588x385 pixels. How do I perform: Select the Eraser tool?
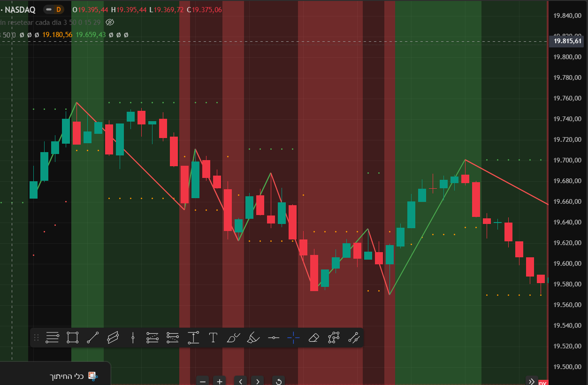click(313, 338)
